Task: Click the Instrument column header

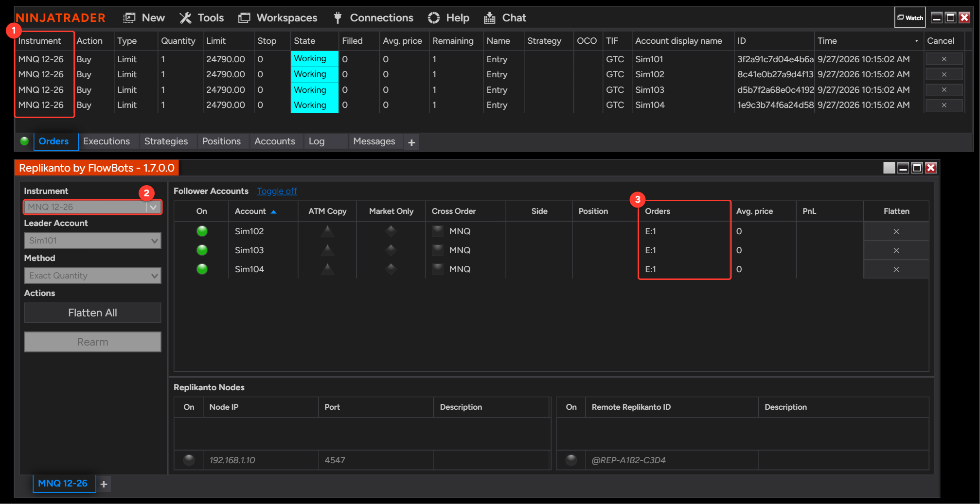Action: pos(45,41)
